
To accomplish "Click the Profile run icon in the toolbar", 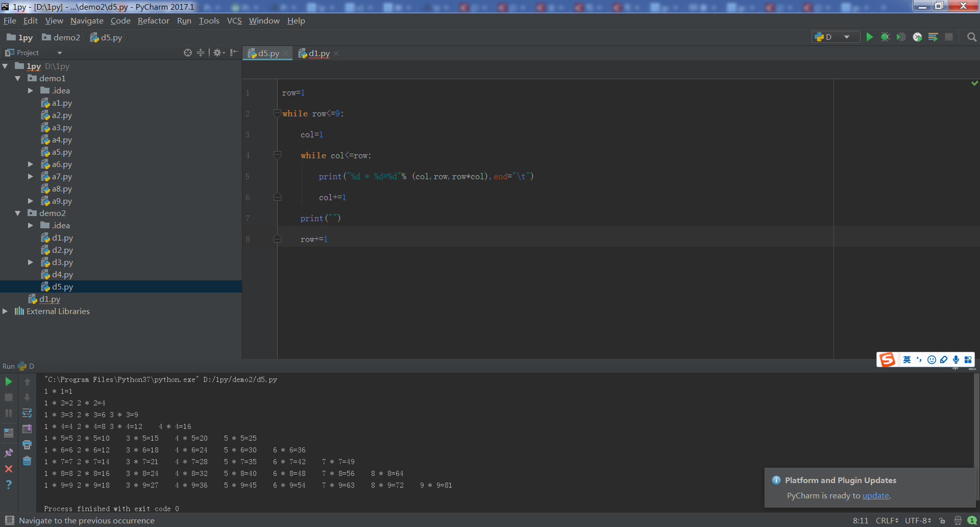I will pos(917,37).
